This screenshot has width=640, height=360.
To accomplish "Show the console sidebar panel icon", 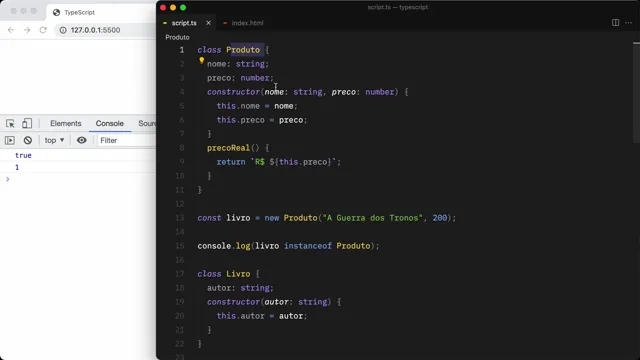I will (x=10, y=140).
